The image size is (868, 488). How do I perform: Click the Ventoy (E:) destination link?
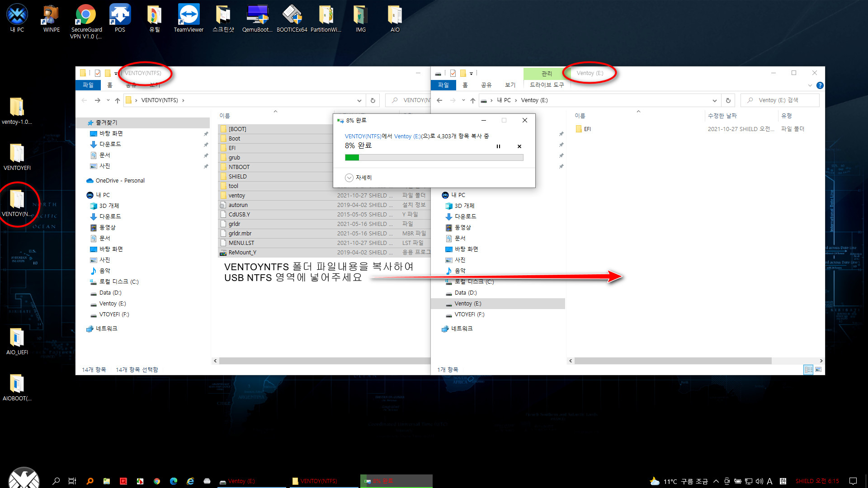407,136
